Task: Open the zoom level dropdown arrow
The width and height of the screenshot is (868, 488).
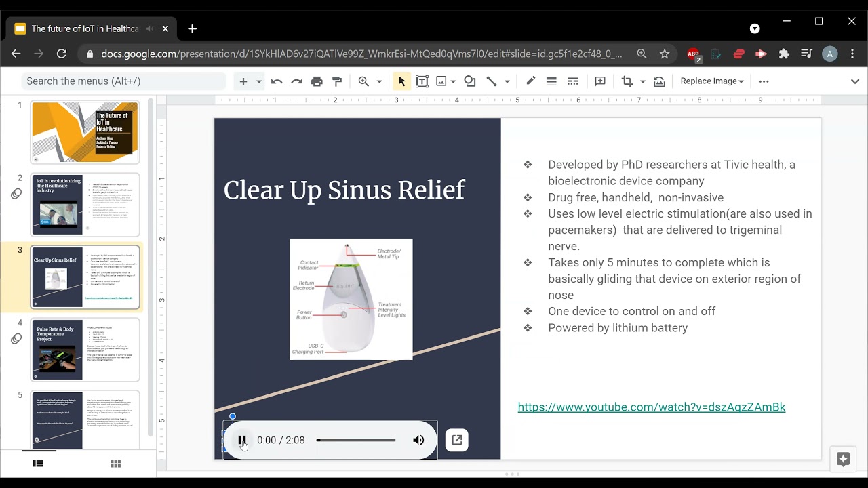Action: [x=379, y=81]
